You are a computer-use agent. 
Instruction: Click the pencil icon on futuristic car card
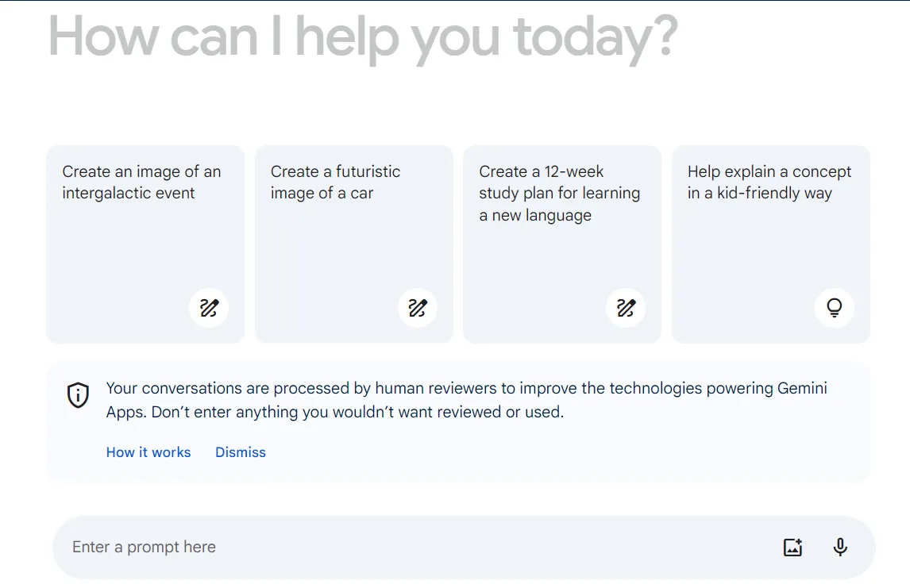[418, 308]
